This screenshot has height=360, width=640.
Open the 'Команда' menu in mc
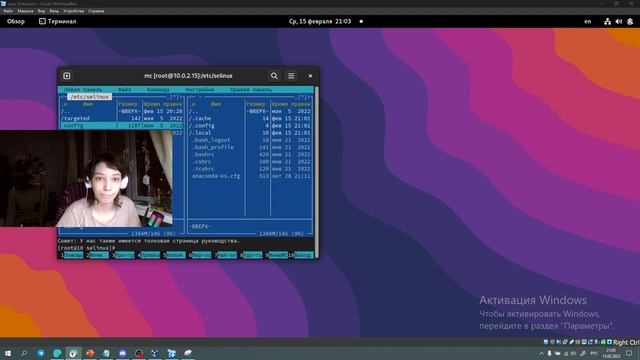[158, 89]
